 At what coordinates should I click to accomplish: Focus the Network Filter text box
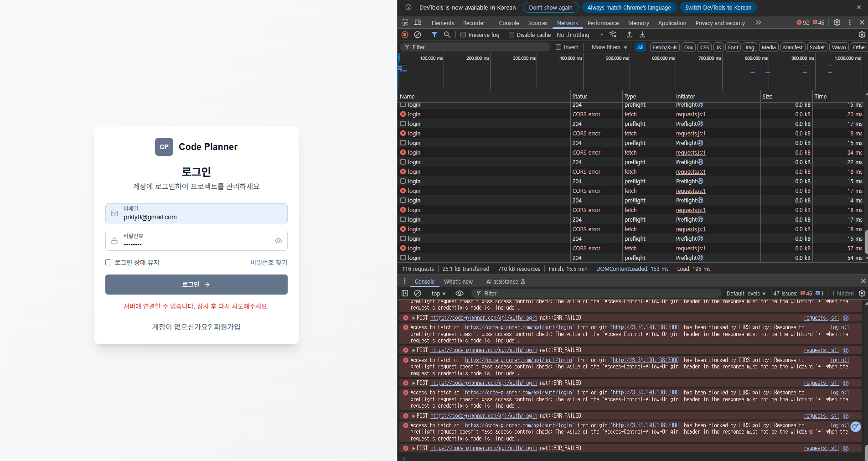tap(475, 47)
